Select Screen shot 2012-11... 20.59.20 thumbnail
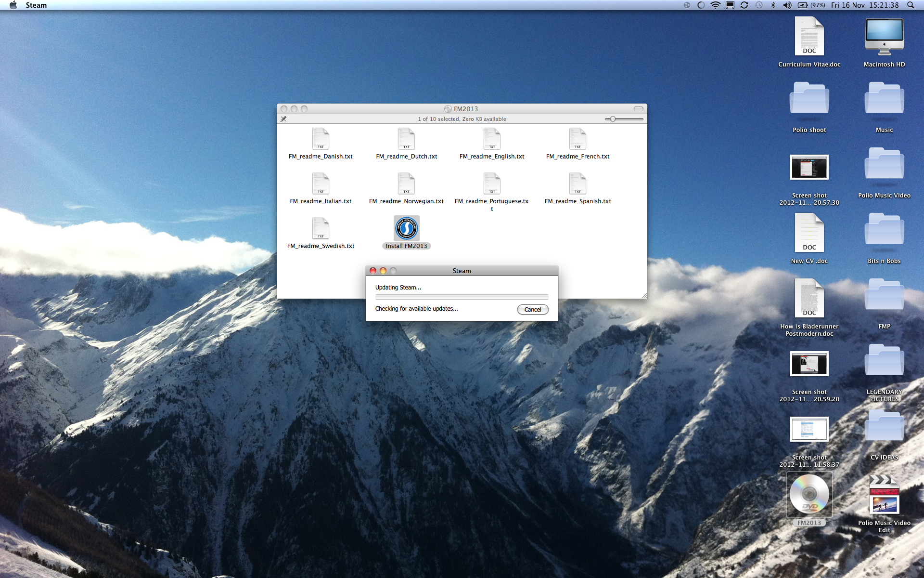The image size is (924, 578). 809,364
